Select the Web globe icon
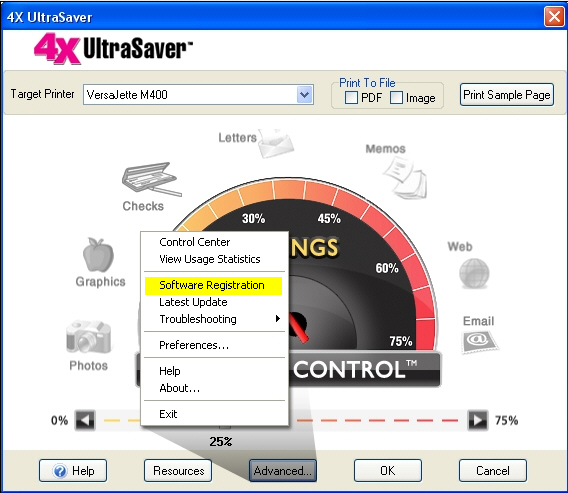The width and height of the screenshot is (568, 493). click(474, 273)
